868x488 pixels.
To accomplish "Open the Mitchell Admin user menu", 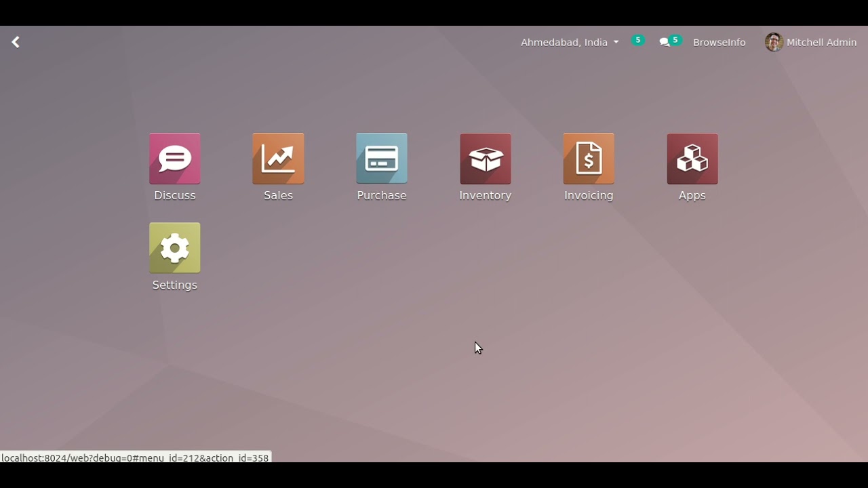I will [811, 42].
